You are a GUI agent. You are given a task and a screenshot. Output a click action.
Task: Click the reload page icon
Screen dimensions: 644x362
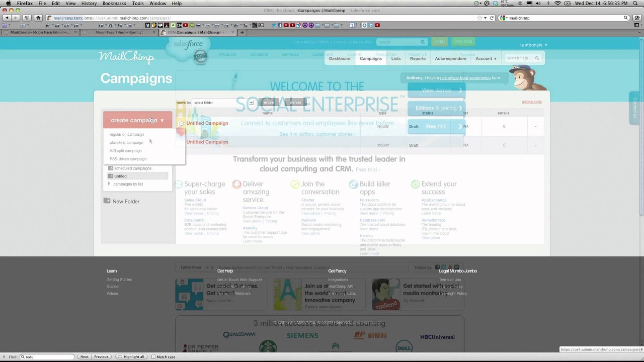tap(492, 18)
